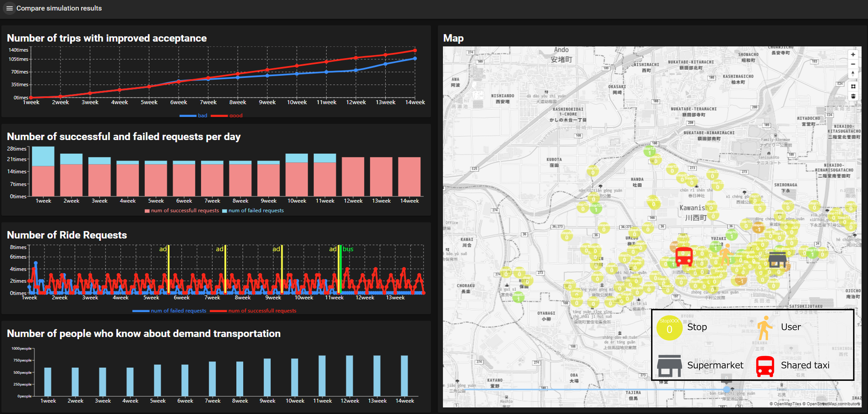Image resolution: width=868 pixels, height=414 pixels.
Task: Toggle 'good' series in acceptance chart legend
Action: pyautogui.click(x=227, y=116)
